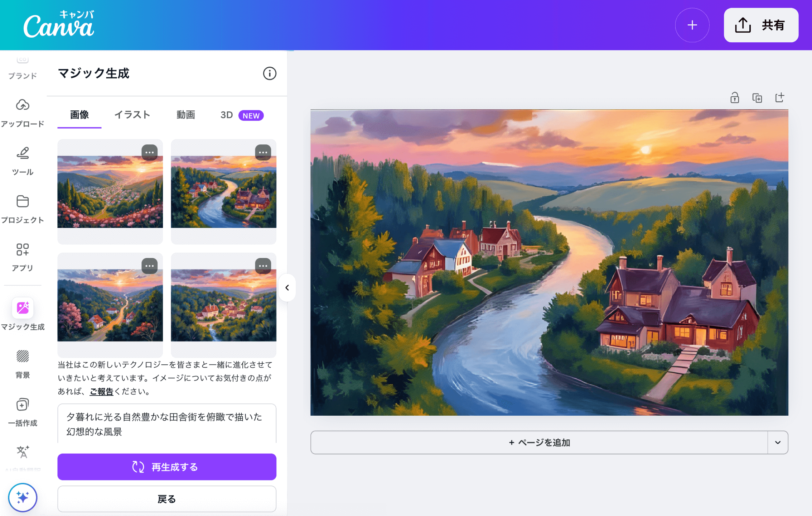The width and height of the screenshot is (812, 516).
Task: Select the river houses thumbnail
Action: 223,192
